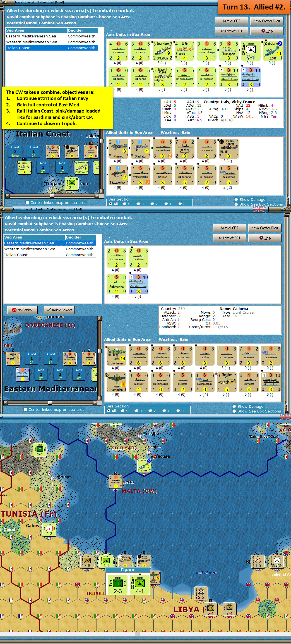Open Naval Combat Chart in Italian Coast window
This screenshot has width=291, height=644.
266,21
